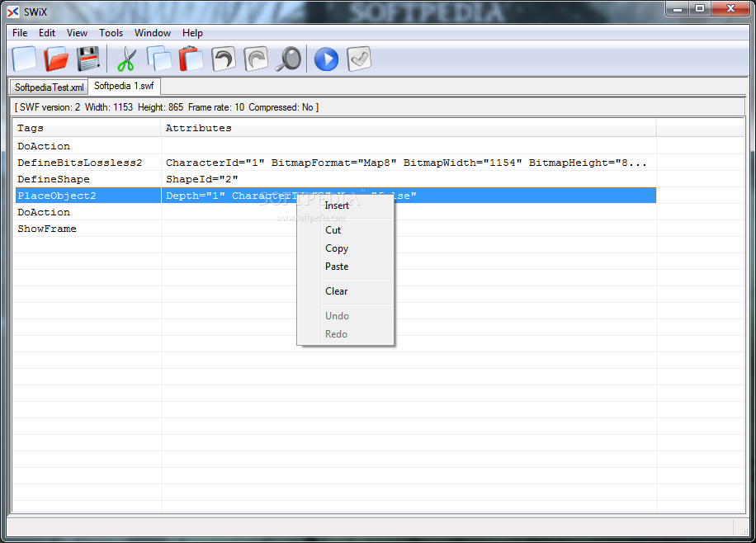Click the Undo arrow toolbar icon
The image size is (756, 543).
[x=224, y=59]
